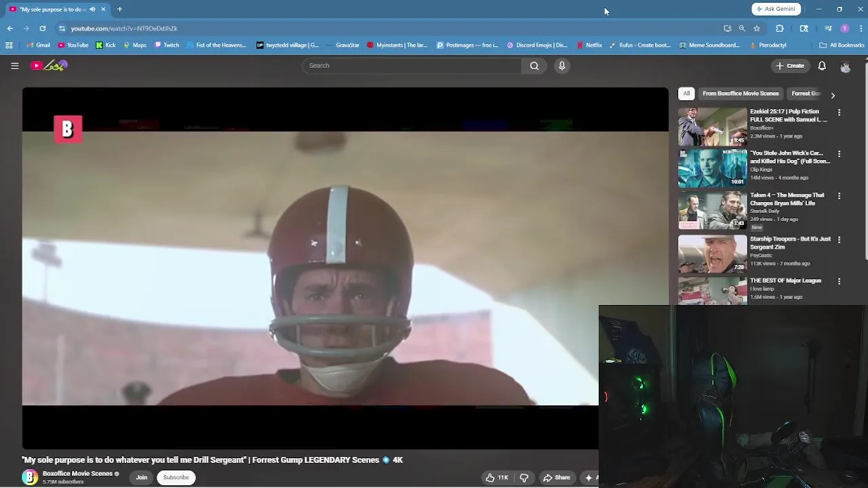Viewport: 868px width, 488px height.
Task: Open Boxoffice Movie Scenes channel name link
Action: click(x=77, y=474)
